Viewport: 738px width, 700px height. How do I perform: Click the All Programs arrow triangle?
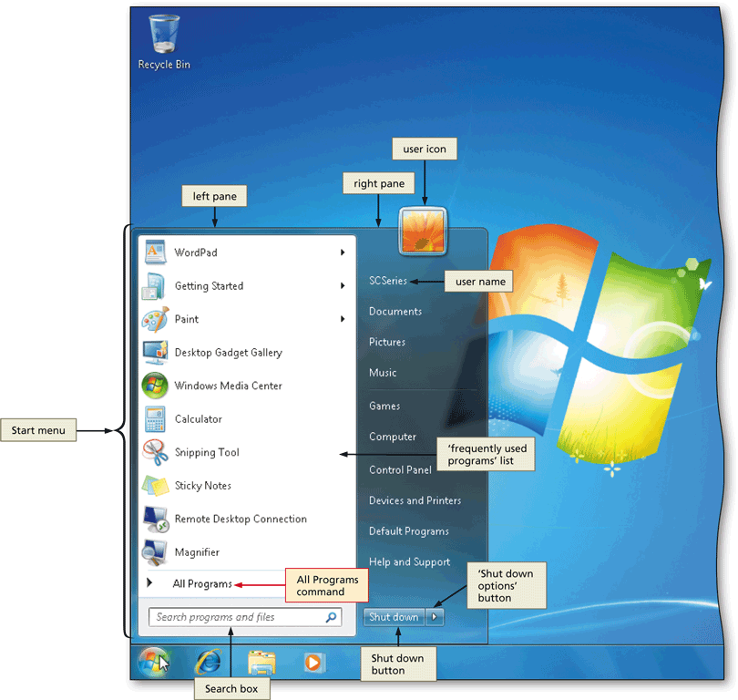pos(149,582)
